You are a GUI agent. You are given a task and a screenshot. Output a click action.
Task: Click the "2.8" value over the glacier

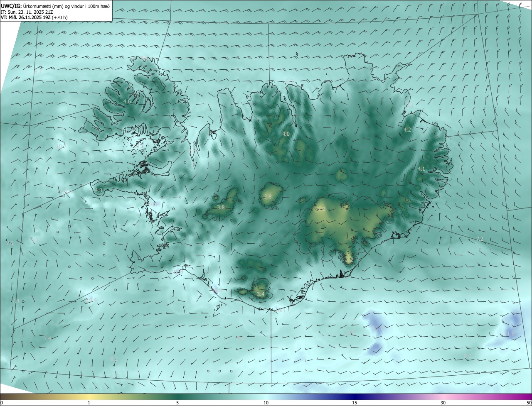pyautogui.click(x=268, y=196)
